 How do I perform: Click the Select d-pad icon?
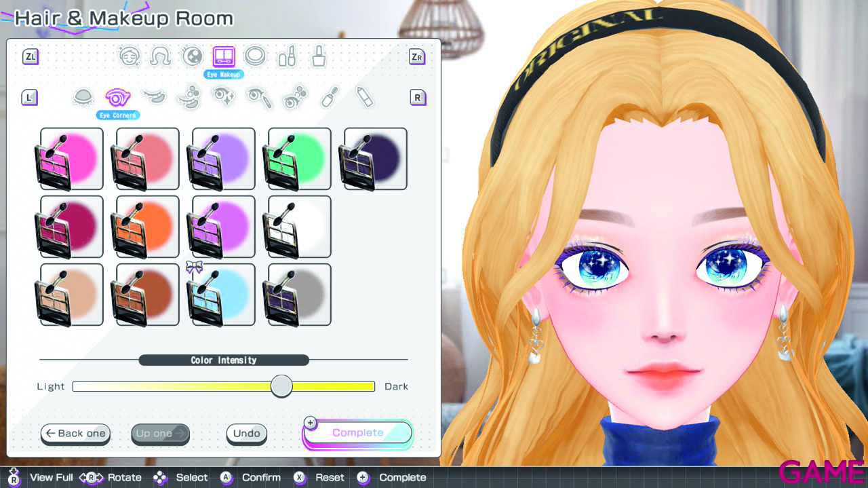click(x=160, y=478)
